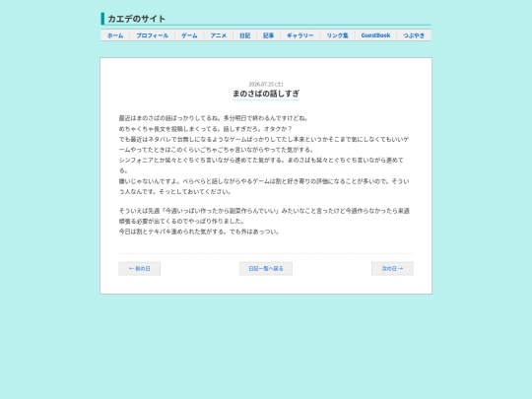The height and width of the screenshot is (399, 532).
Task: Go to the next day with 次の日 →
Action: 392,268
